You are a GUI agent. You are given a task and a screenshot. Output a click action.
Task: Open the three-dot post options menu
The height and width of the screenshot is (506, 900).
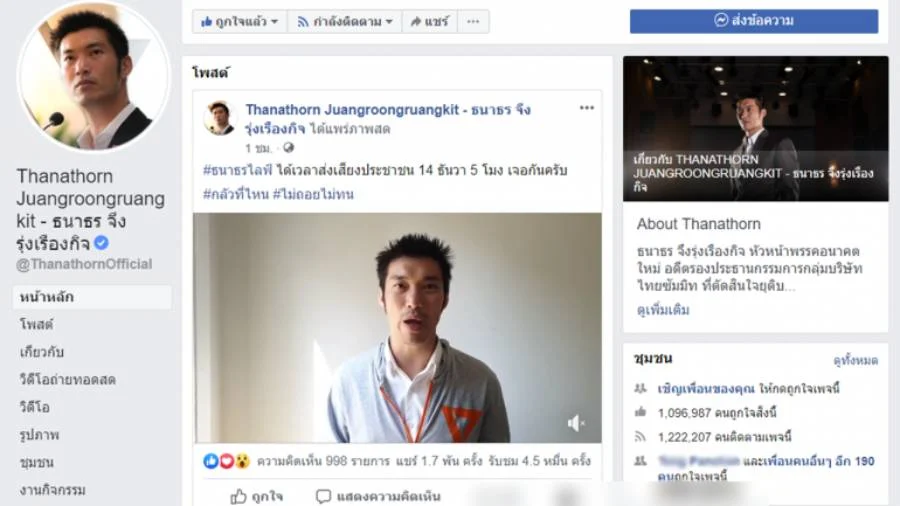tap(586, 108)
